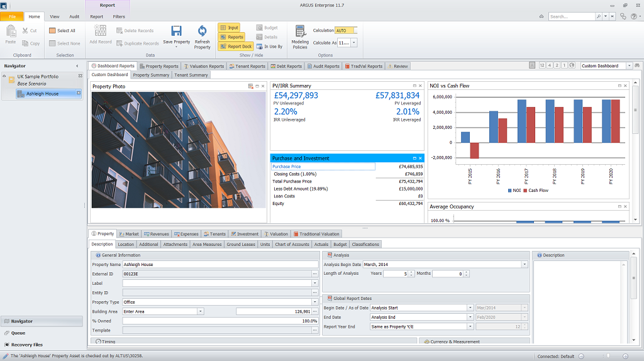Click the Select All icon
Screen dimensions: 644x361
52,30
